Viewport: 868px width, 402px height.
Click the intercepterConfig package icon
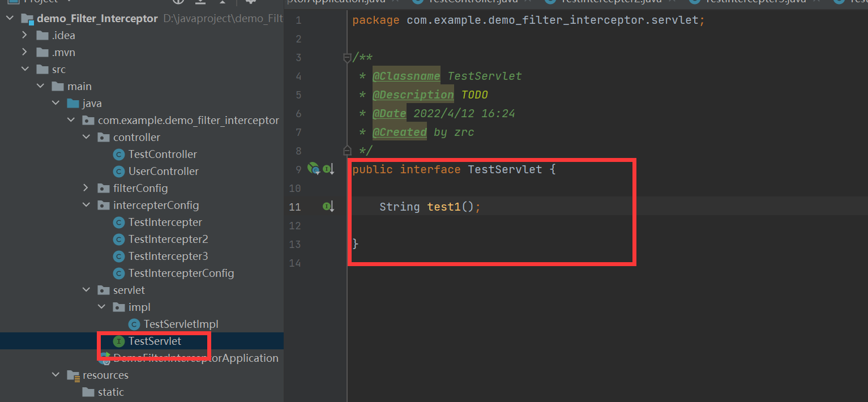(x=104, y=206)
